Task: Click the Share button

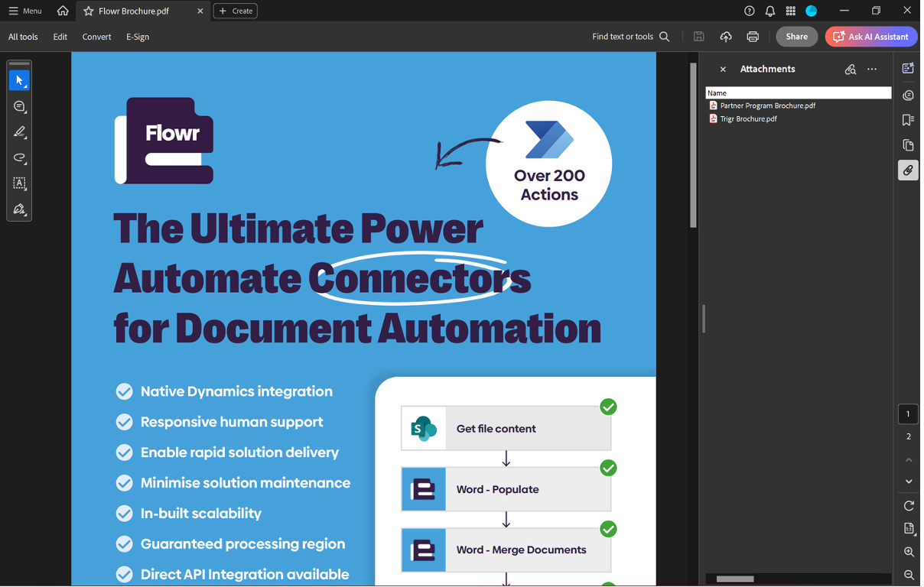Action: point(796,37)
